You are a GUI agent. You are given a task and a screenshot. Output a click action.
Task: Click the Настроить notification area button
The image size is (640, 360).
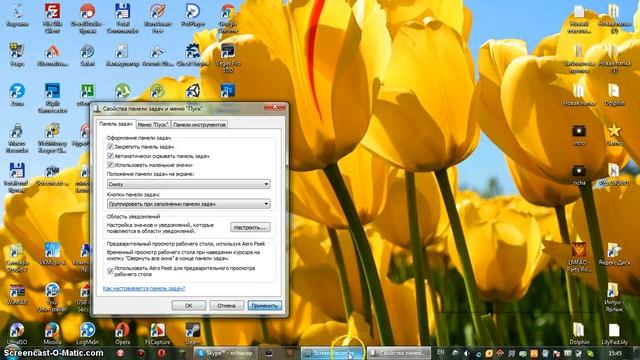(250, 227)
